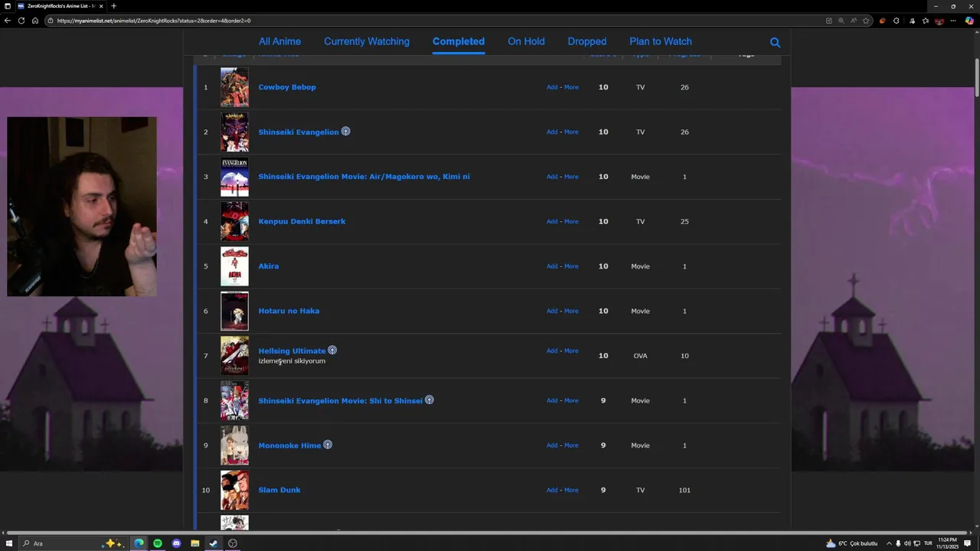Switch to the Dropped tab
Screen dimensions: 980x551
(x=587, y=41)
